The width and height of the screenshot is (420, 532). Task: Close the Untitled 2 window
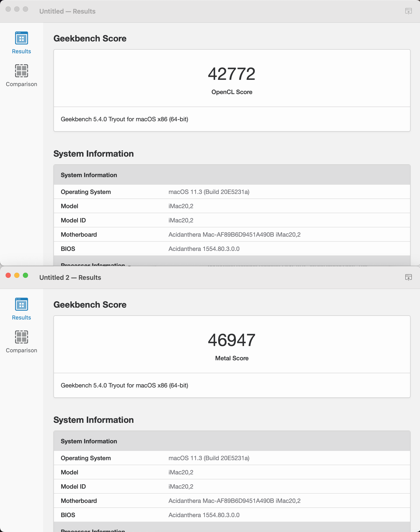pyautogui.click(x=8, y=275)
